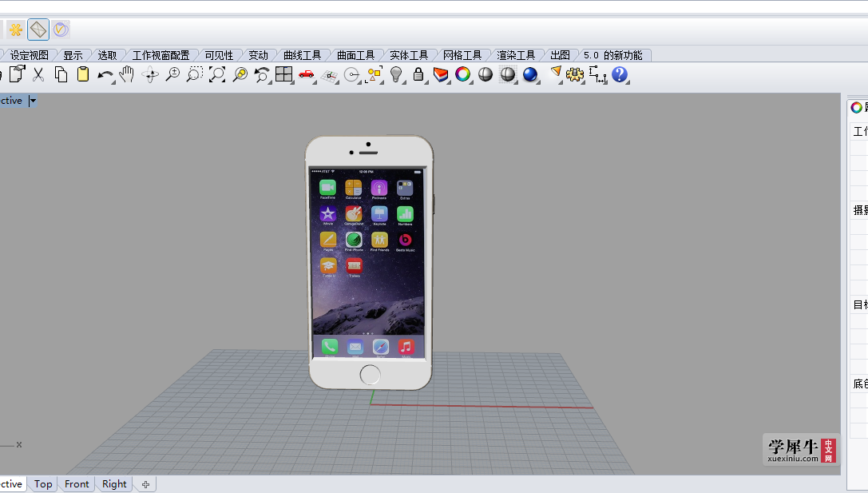The height and width of the screenshot is (493, 868).
Task: Open the 实体工具 toolbar tab
Action: pyautogui.click(x=409, y=55)
